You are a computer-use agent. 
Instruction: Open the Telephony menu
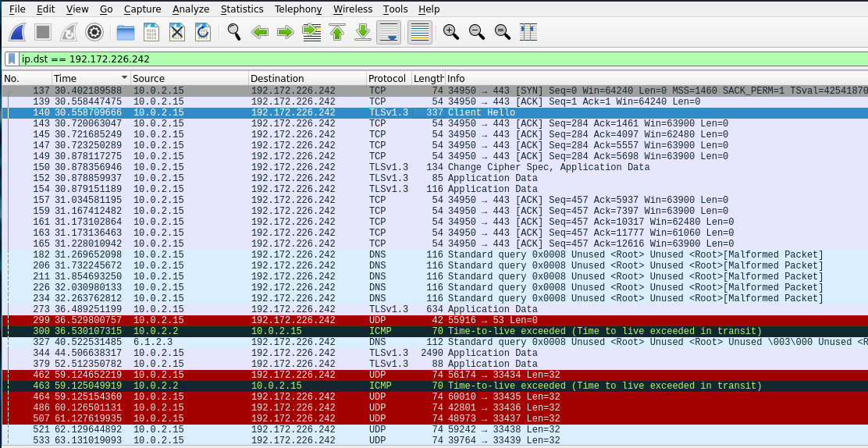298,9
